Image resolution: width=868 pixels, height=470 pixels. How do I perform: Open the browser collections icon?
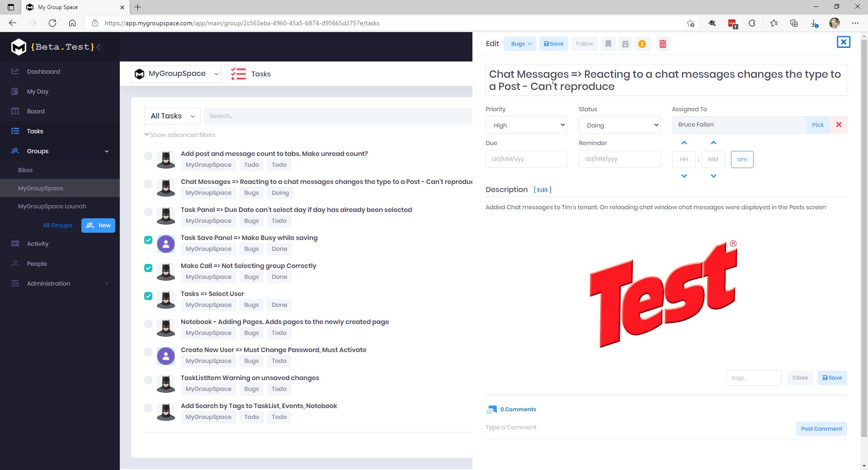pyautogui.click(x=794, y=23)
